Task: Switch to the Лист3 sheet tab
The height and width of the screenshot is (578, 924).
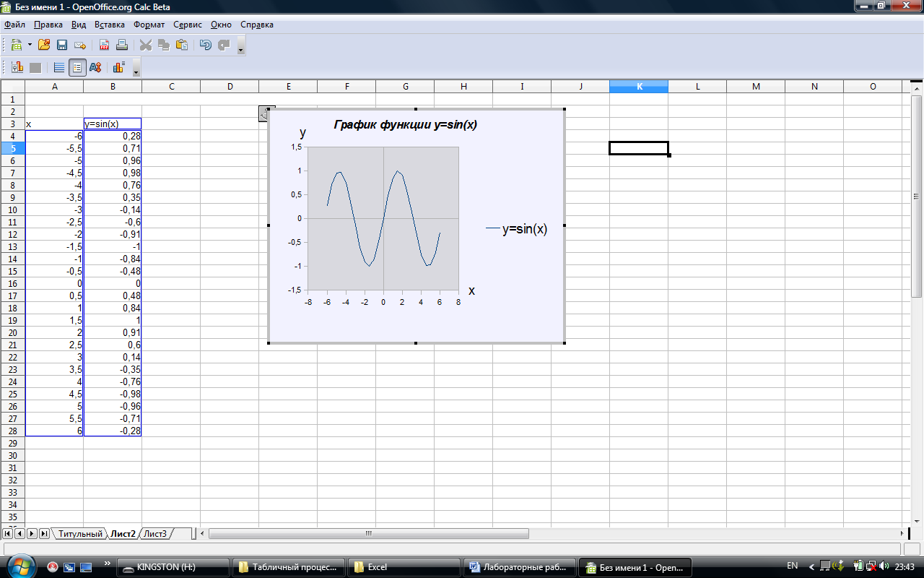Action: pyautogui.click(x=155, y=534)
